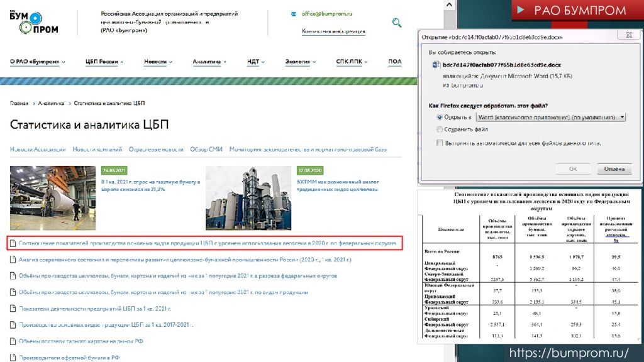Click the email envelope icon
Viewport: 644px width, 362px height.
[293, 14]
